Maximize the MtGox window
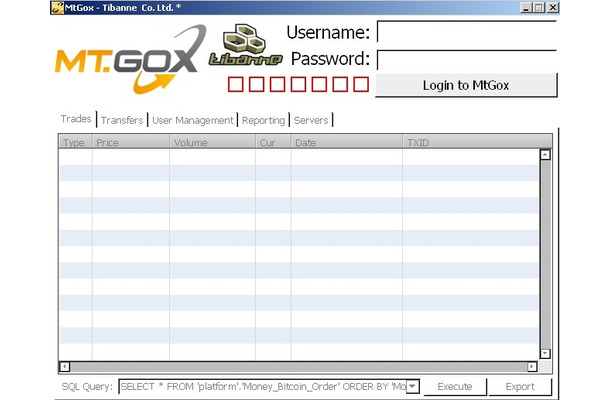 [539, 7]
